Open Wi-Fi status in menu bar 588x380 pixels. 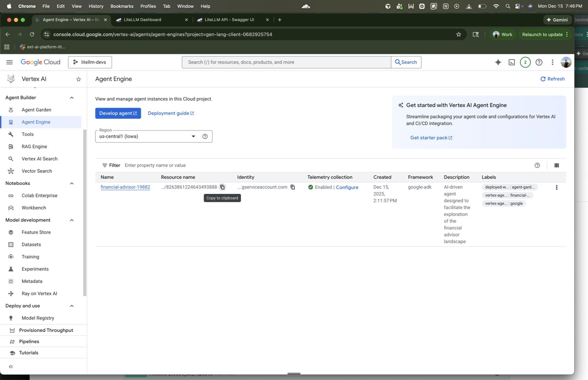click(496, 6)
